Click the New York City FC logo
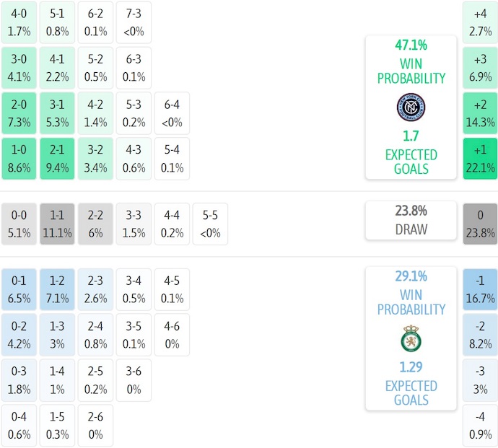This screenshot has width=498, height=448. pyautogui.click(x=411, y=107)
